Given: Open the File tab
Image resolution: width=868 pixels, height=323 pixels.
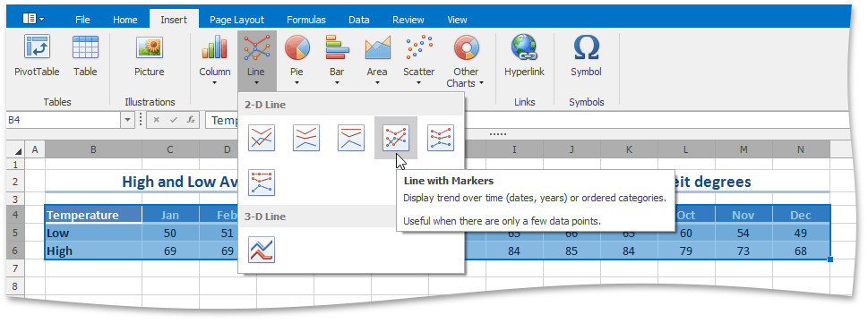Looking at the screenshot, I should (x=82, y=20).
